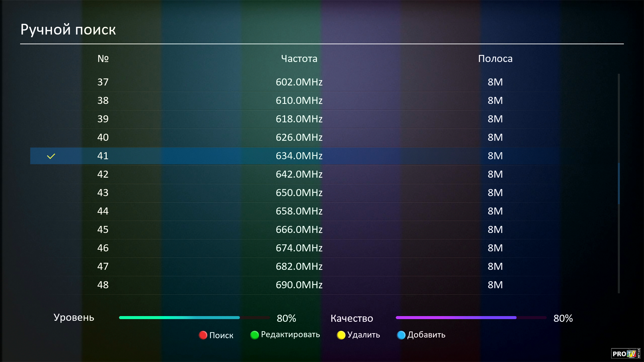Image resolution: width=644 pixels, height=362 pixels.
Task: Select channel 42 at 642.0MHz
Action: (299, 174)
